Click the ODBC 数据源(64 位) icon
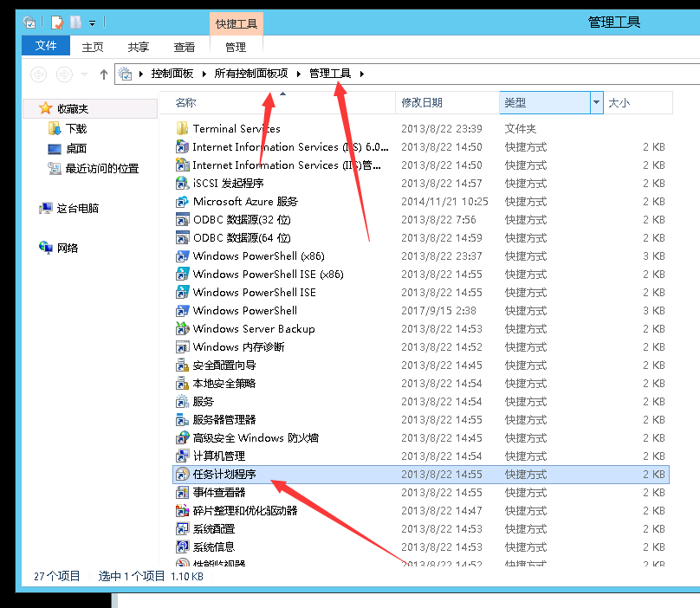Screen dimensions: 700x608 [x=182, y=238]
